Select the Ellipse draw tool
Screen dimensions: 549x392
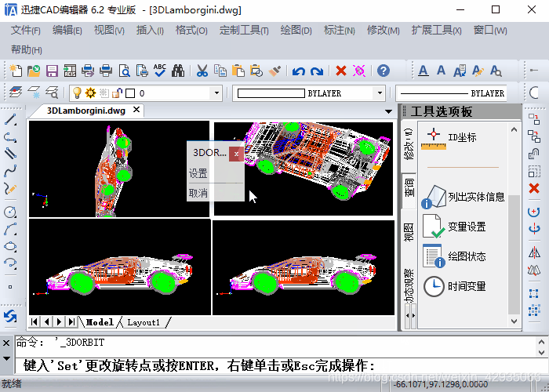[10, 246]
